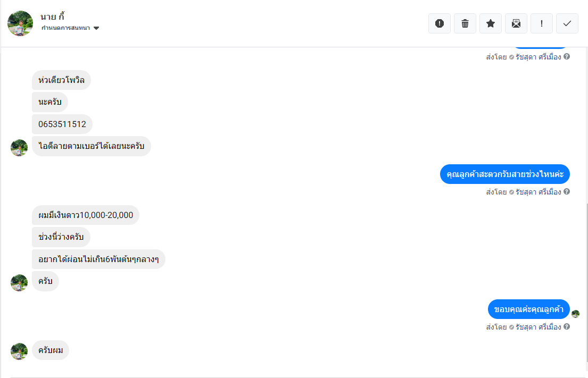
Task: Select the phone number message 0653511512
Action: coord(62,124)
